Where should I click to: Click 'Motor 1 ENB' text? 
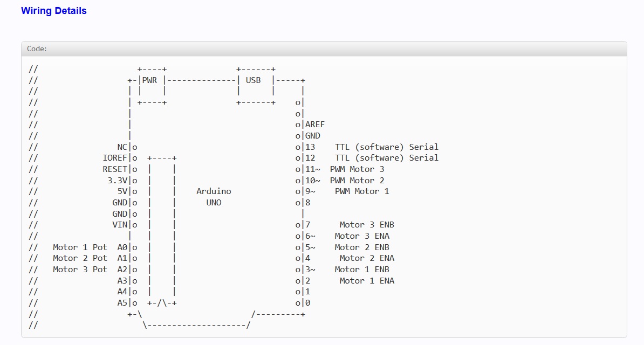(x=362, y=270)
